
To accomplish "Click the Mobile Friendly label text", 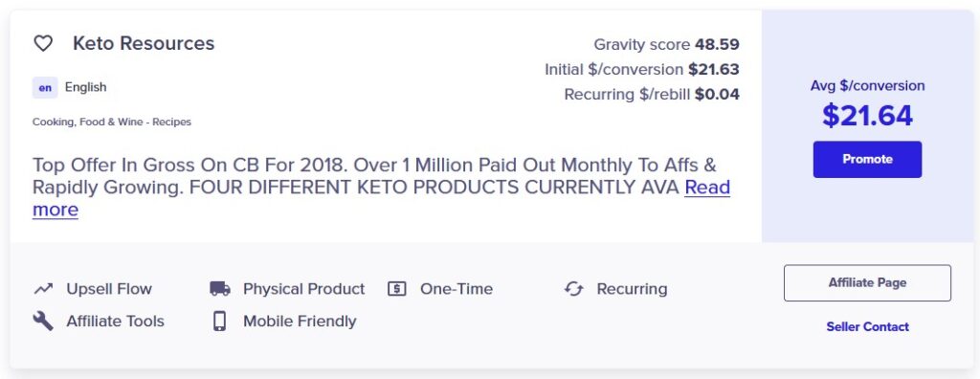I will pos(300,321).
